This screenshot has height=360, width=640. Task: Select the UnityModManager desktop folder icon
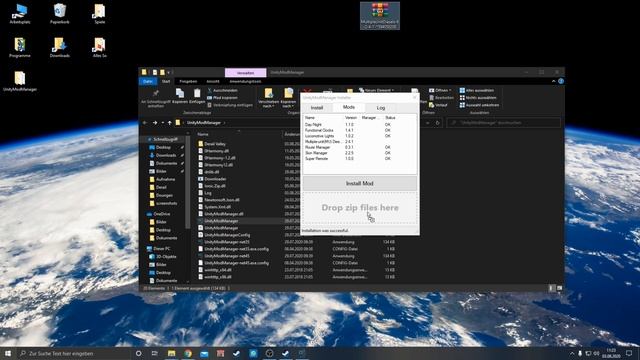20,81
